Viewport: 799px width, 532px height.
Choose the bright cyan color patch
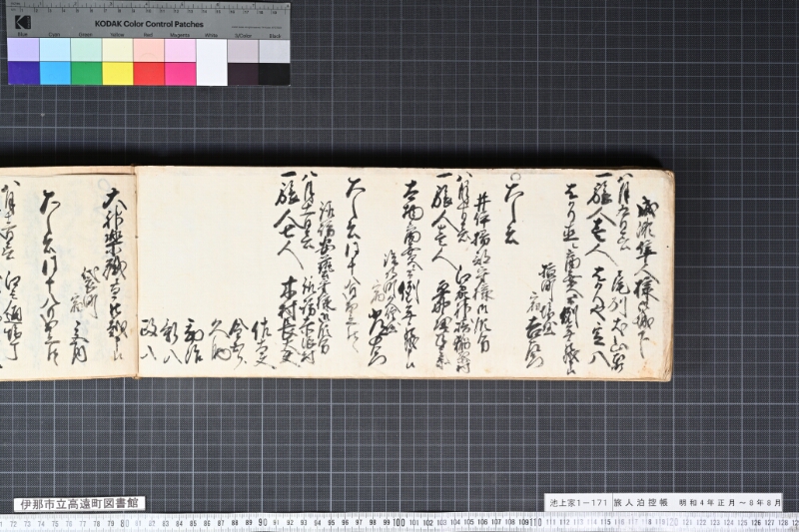[x=55, y=74]
